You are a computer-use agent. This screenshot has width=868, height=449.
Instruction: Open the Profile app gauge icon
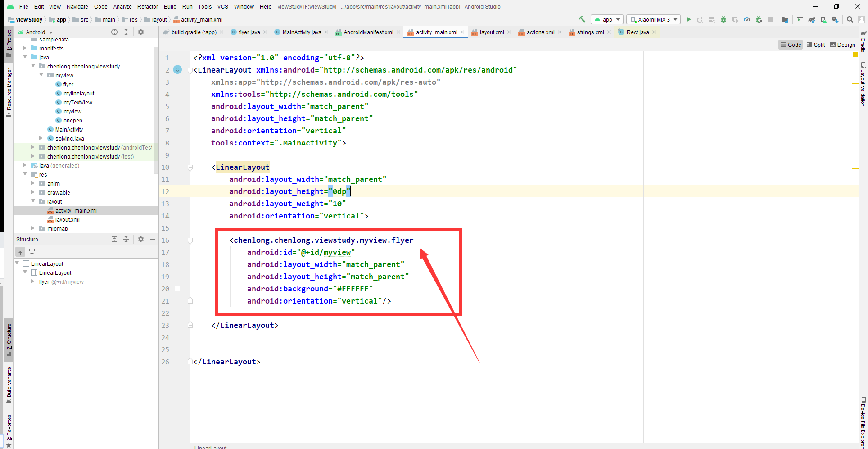click(x=747, y=19)
